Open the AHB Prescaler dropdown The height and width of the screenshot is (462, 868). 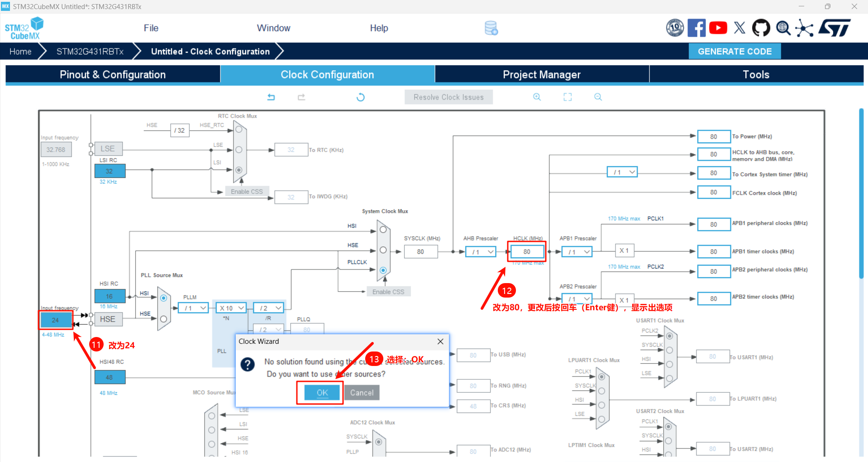(481, 252)
